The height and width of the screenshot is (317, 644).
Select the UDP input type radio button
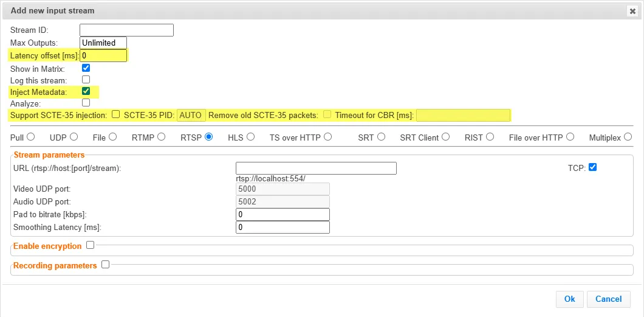[74, 136]
